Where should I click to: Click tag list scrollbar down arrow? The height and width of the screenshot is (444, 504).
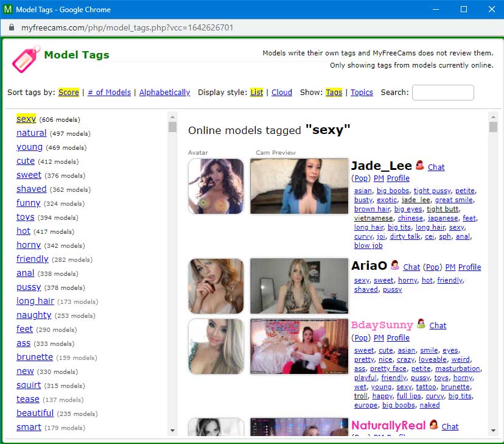[172, 431]
